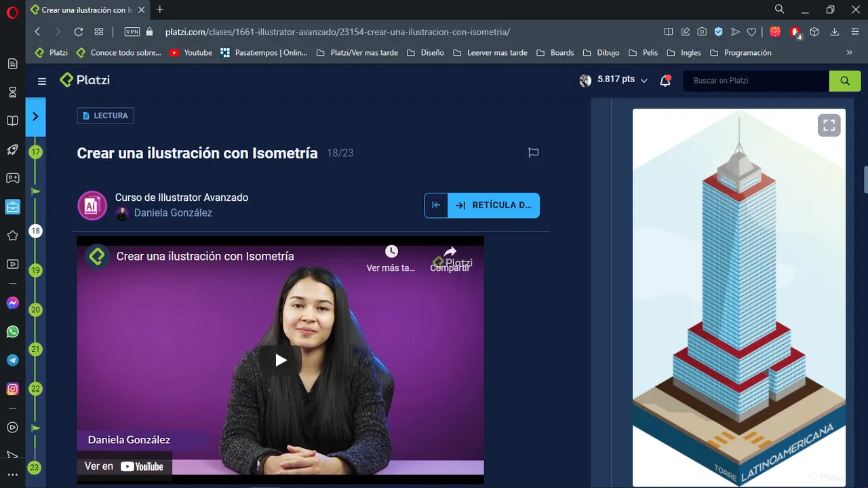Open WhatsApp in sidebar
Screen dimensions: 868x488
[12, 332]
